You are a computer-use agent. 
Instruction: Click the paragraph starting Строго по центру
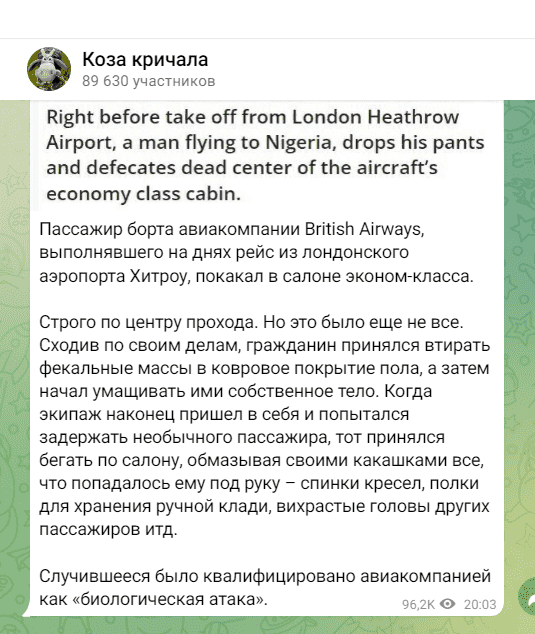264,426
